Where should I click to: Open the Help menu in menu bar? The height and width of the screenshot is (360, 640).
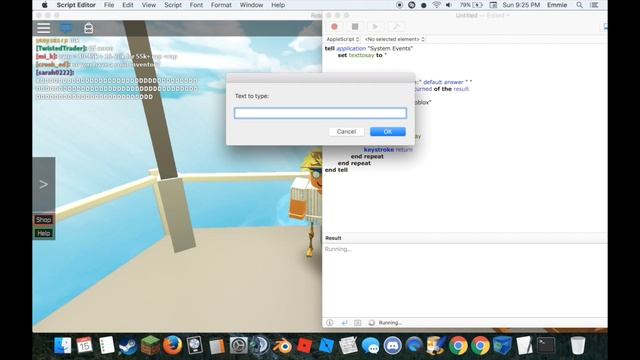click(x=278, y=5)
